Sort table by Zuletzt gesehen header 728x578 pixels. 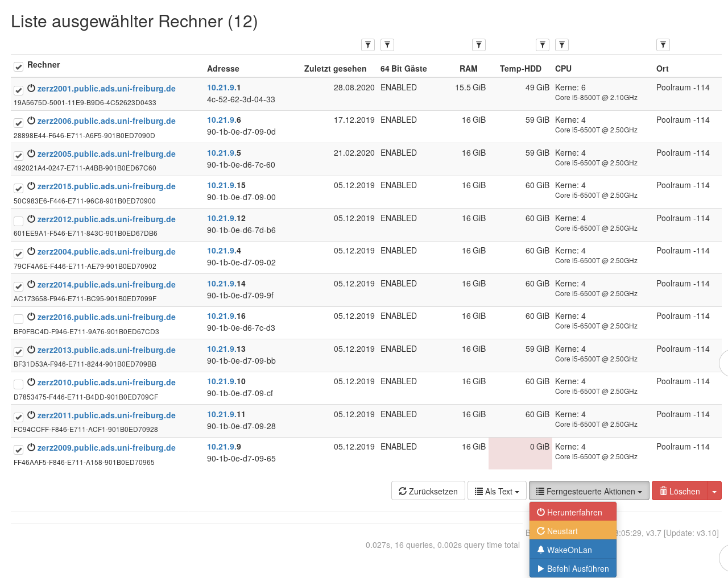(x=335, y=69)
